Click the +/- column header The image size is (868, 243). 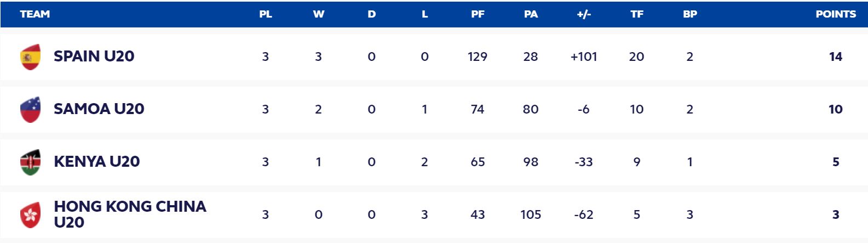pos(584,14)
